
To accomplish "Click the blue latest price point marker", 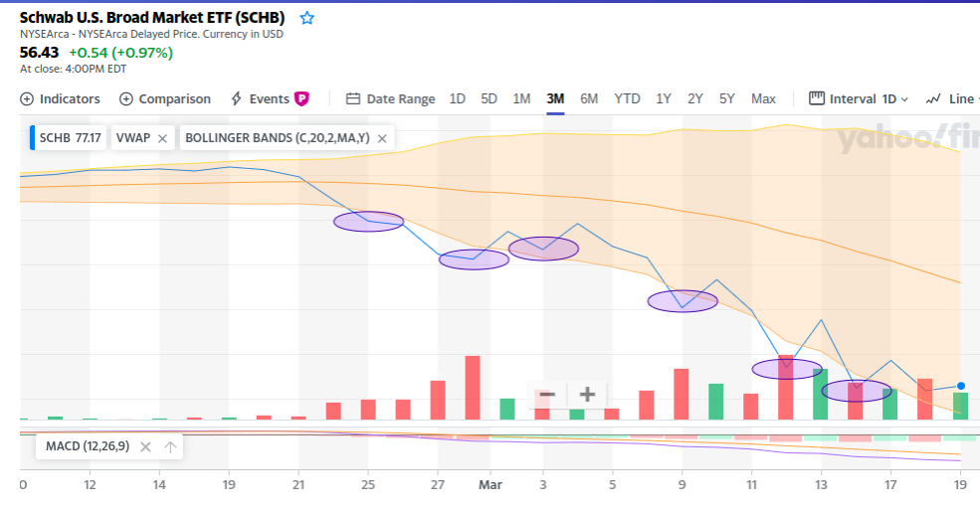I will [961, 386].
